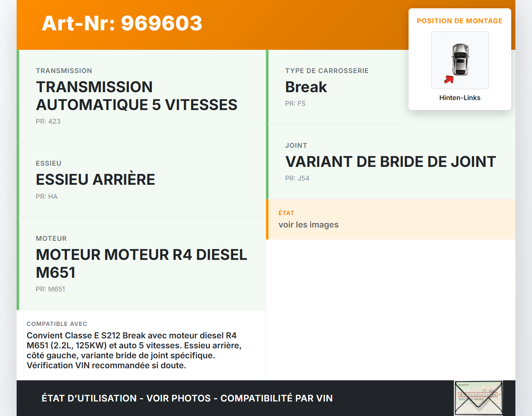Open voir les images link
Viewport: 532px width, 416px height.
pos(308,225)
